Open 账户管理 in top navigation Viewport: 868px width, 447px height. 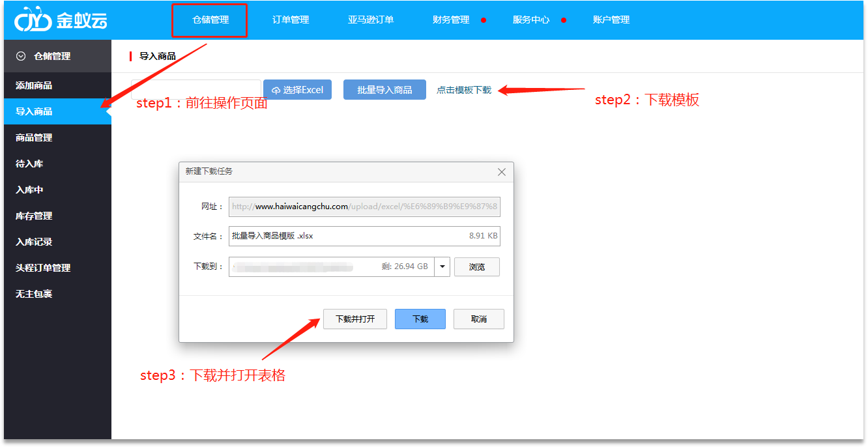611,20
